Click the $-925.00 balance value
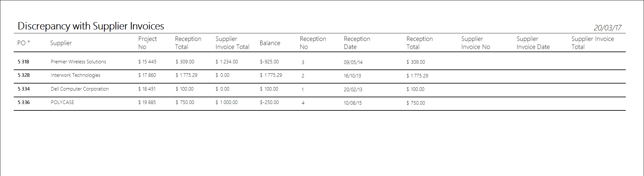 [x=269, y=62]
